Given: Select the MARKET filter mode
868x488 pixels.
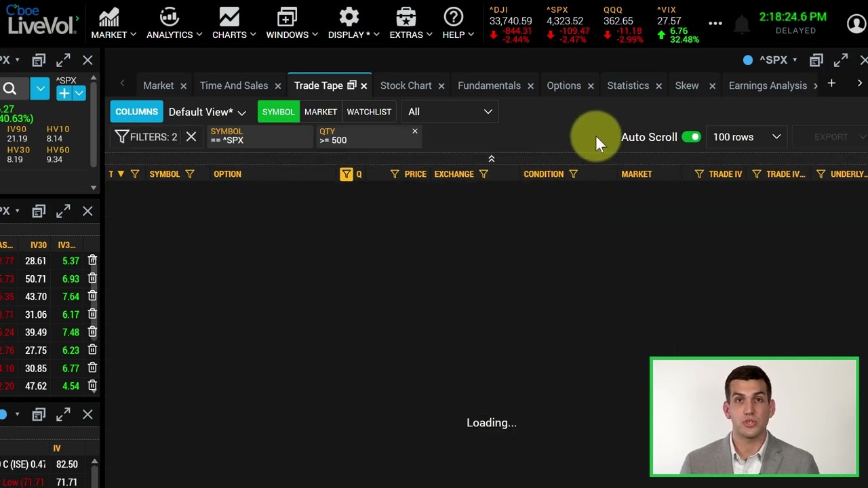Looking at the screenshot, I should coord(321,112).
